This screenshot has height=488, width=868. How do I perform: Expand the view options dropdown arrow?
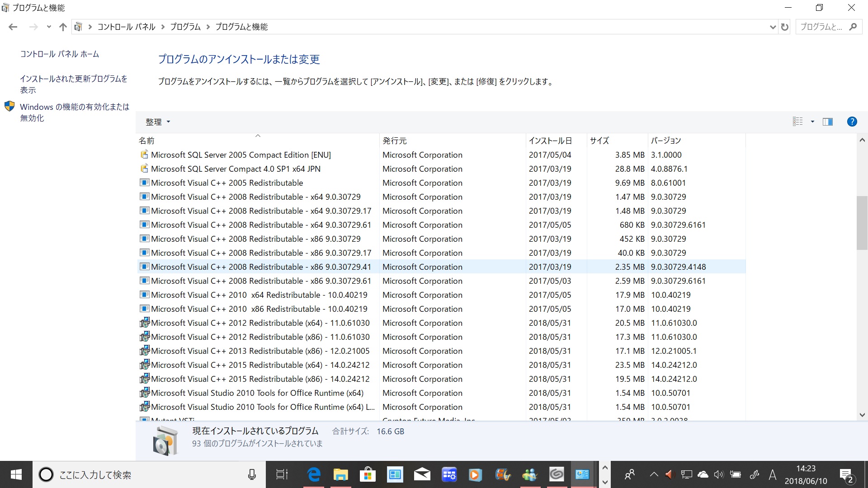(x=812, y=122)
